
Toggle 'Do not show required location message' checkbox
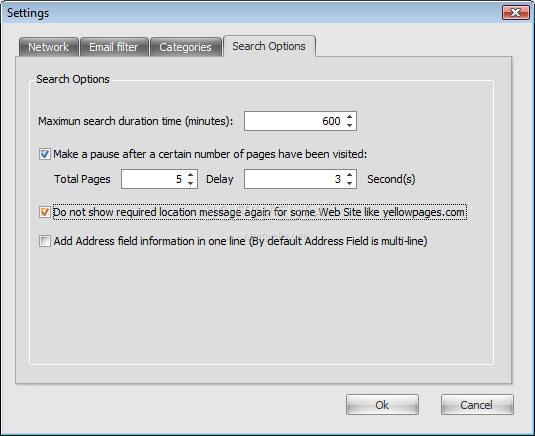[x=45, y=212]
